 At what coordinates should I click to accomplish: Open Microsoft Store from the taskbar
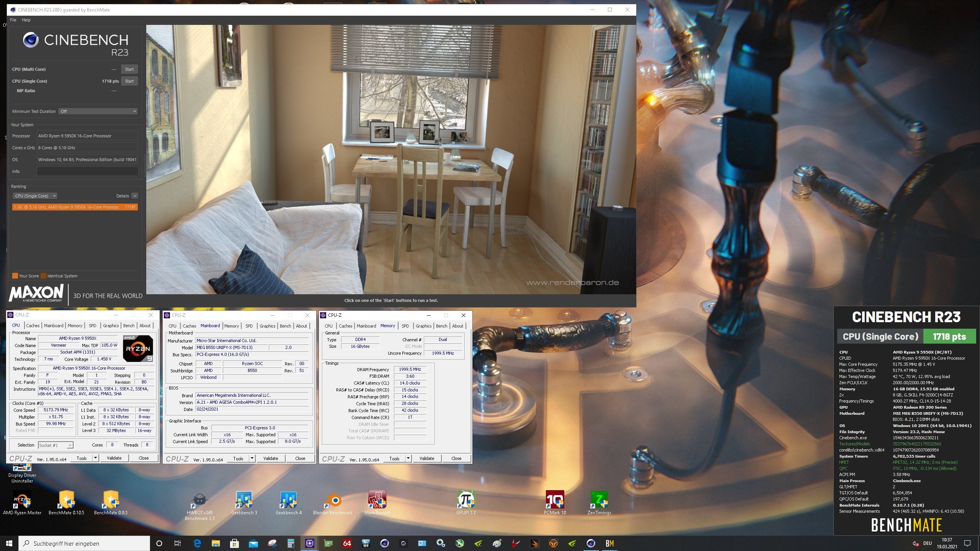click(234, 543)
